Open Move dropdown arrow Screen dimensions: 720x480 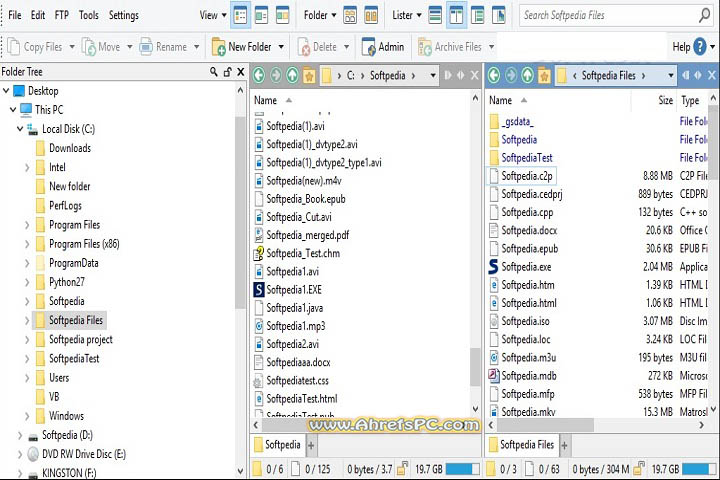pyautogui.click(x=129, y=47)
